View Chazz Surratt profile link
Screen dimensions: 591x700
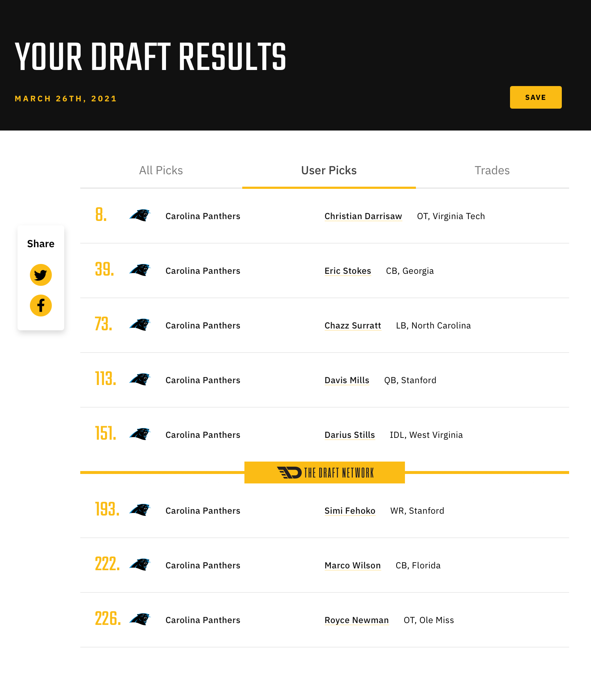coord(353,326)
